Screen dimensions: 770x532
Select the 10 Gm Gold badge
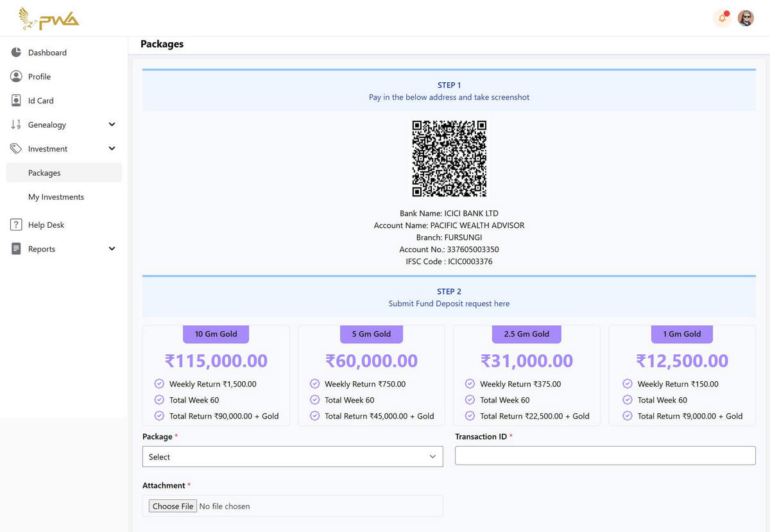click(216, 334)
